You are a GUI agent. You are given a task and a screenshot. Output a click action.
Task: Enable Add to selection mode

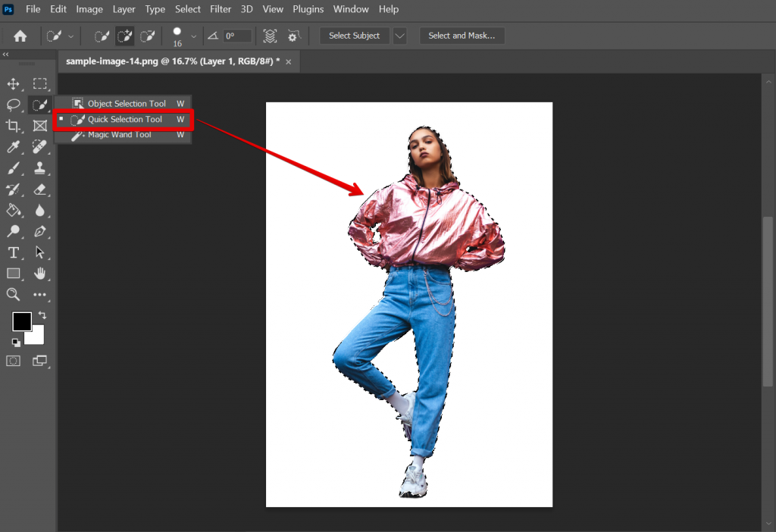(124, 35)
